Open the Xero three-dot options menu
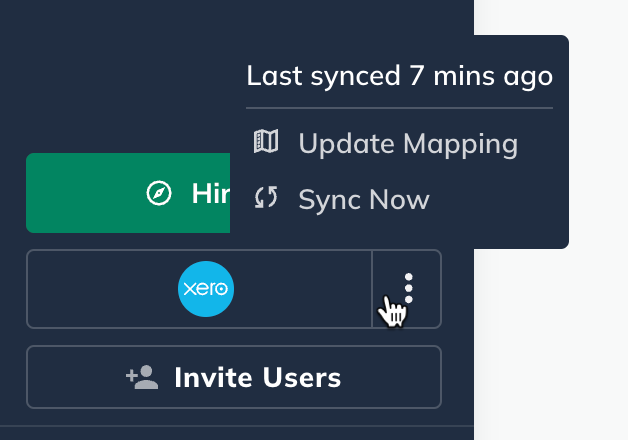This screenshot has width=628, height=440. tap(407, 289)
